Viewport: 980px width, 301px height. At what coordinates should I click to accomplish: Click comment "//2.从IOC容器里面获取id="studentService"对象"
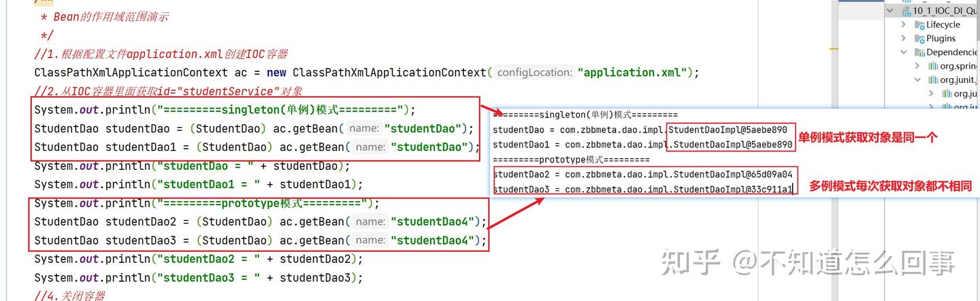pyautogui.click(x=168, y=91)
